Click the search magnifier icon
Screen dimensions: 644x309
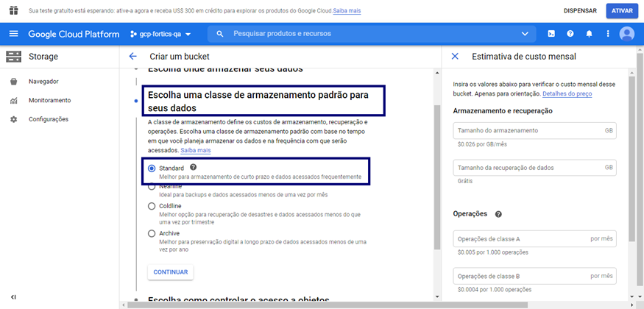click(x=220, y=34)
